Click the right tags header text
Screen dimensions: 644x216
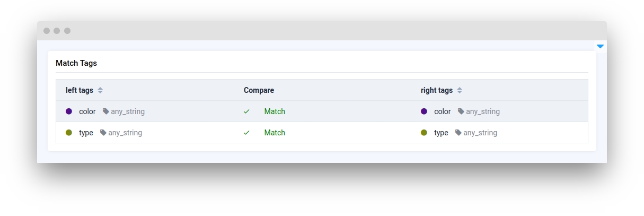tap(437, 90)
